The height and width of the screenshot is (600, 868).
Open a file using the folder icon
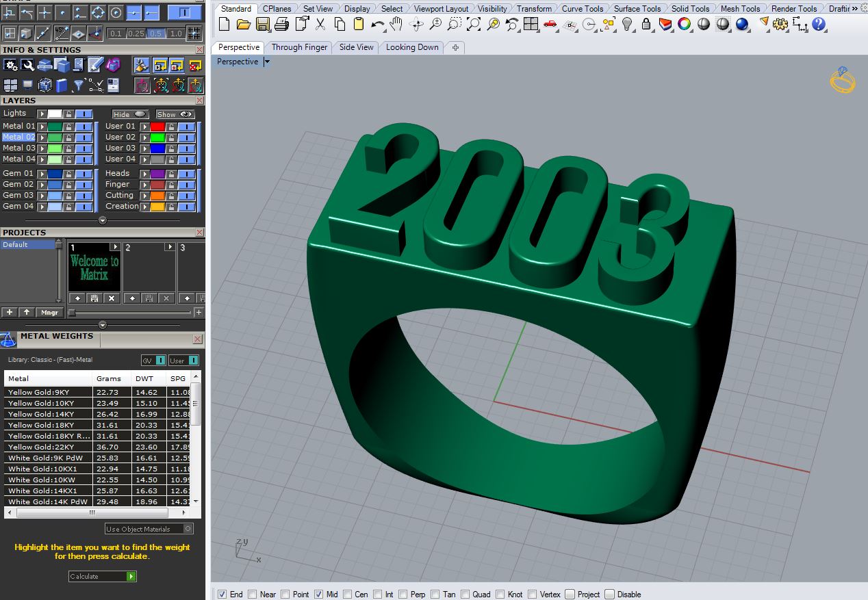pyautogui.click(x=243, y=25)
